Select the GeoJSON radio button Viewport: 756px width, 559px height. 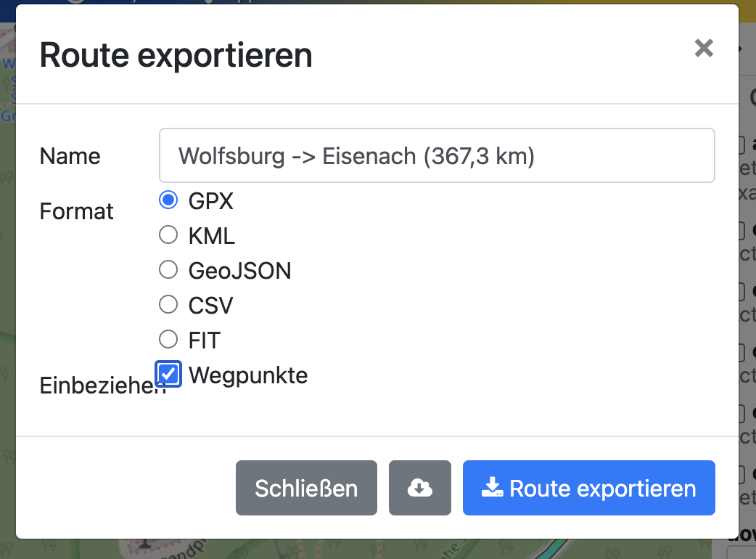[168, 270]
